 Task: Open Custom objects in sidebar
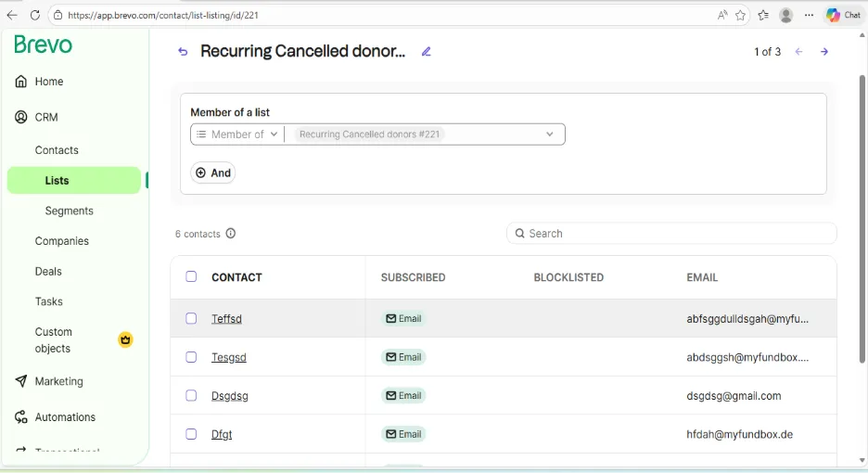(53, 340)
